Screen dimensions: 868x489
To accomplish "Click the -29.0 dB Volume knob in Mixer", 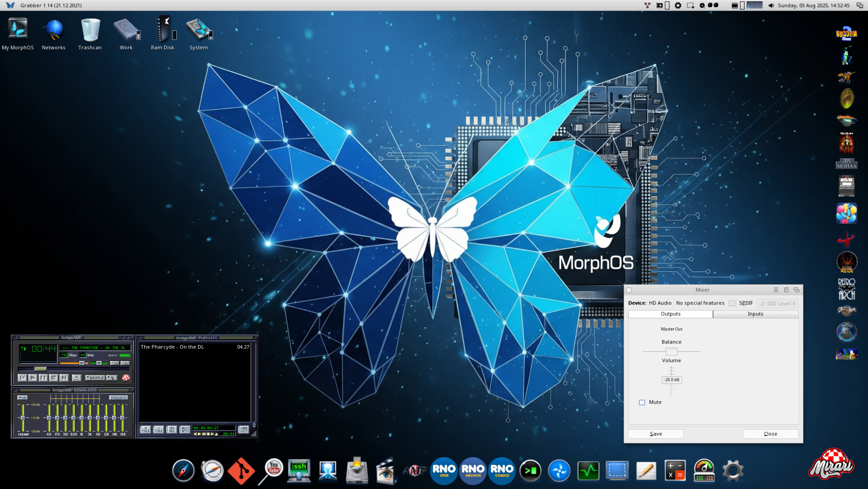I will 671,380.
